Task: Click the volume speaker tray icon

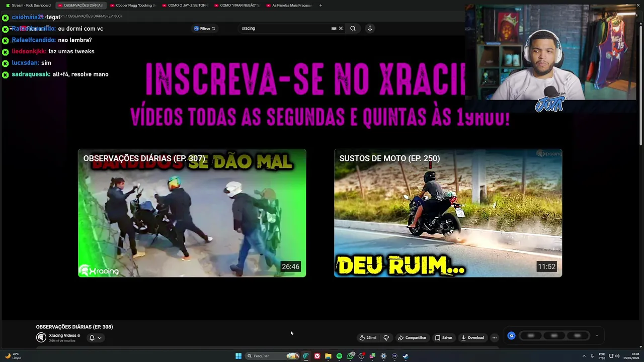Action: coord(617,356)
